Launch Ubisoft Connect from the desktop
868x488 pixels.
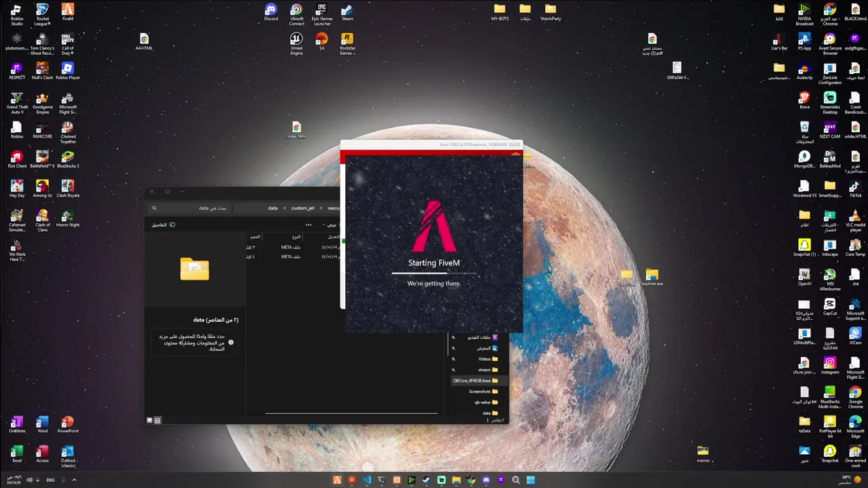click(296, 15)
